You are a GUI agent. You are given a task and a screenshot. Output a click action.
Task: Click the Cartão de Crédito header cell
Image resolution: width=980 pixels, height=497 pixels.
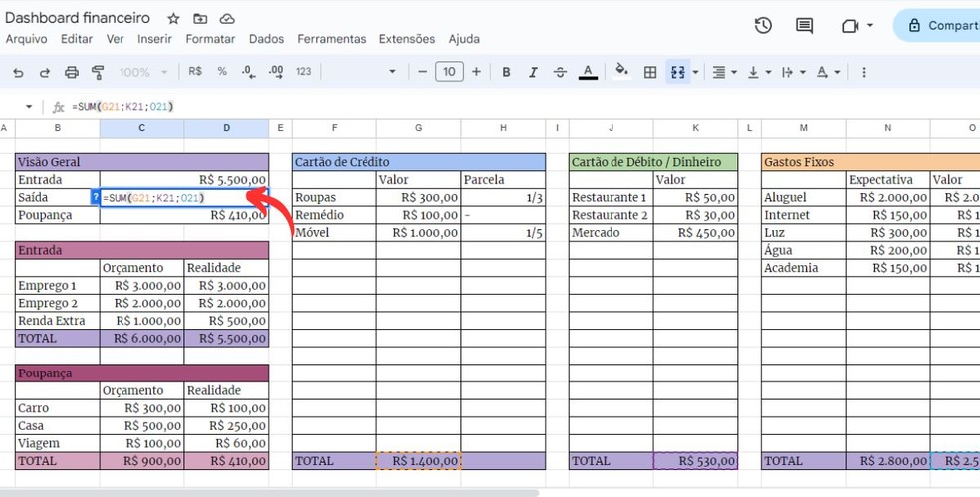[x=418, y=162]
